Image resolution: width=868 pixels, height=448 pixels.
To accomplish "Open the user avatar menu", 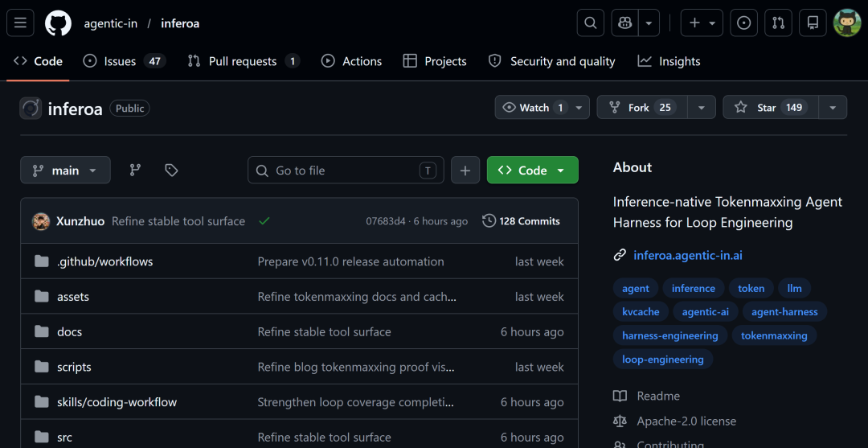I will coord(847,23).
